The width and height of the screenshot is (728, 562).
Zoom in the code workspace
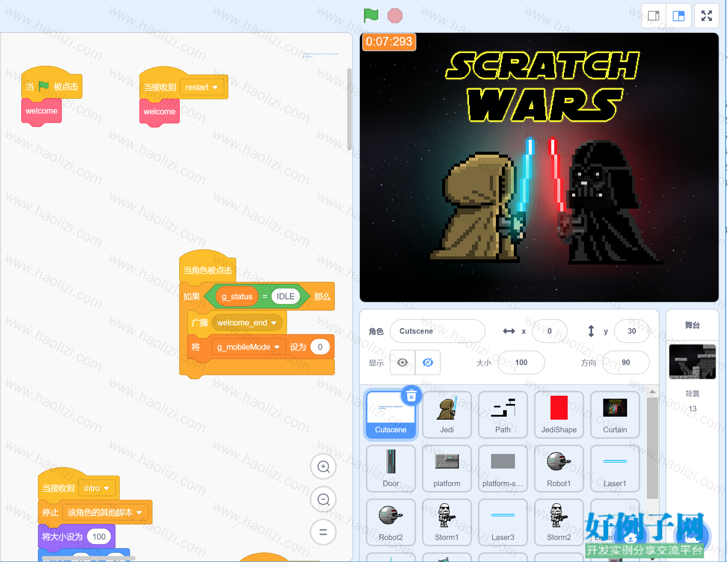323,466
